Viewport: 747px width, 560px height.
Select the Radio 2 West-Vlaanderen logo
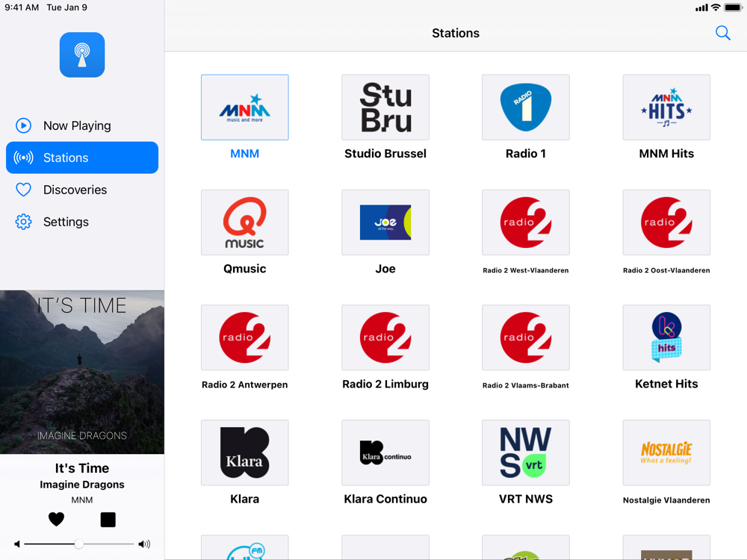coord(526,223)
